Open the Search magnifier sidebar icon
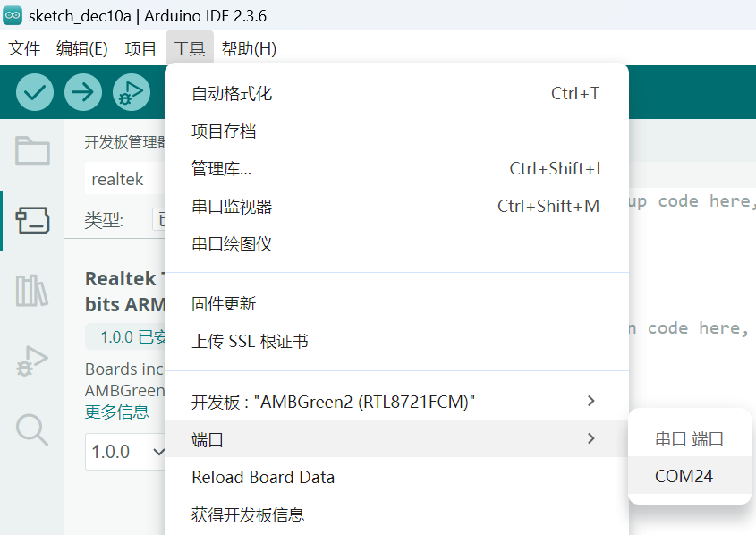Image resolution: width=756 pixels, height=535 pixels. (32, 429)
